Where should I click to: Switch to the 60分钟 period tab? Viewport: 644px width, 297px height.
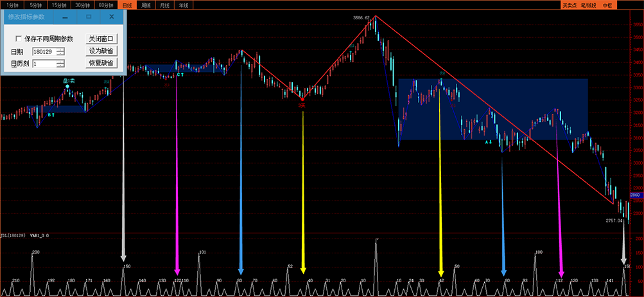pyautogui.click(x=105, y=5)
